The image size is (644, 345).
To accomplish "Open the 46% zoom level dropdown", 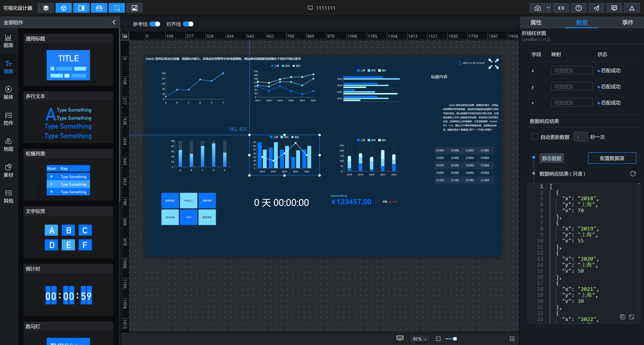I will [x=419, y=339].
